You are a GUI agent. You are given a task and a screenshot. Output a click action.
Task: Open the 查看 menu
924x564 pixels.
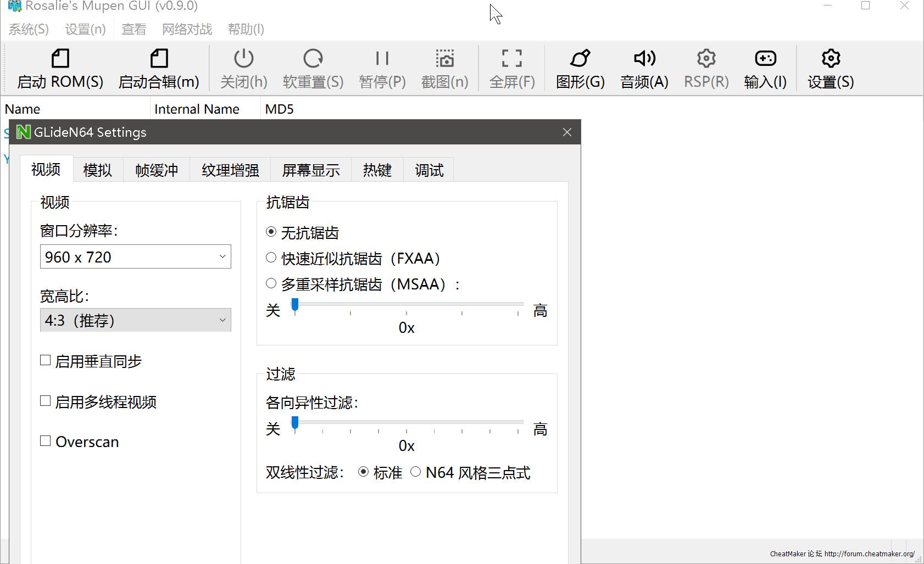tap(134, 29)
